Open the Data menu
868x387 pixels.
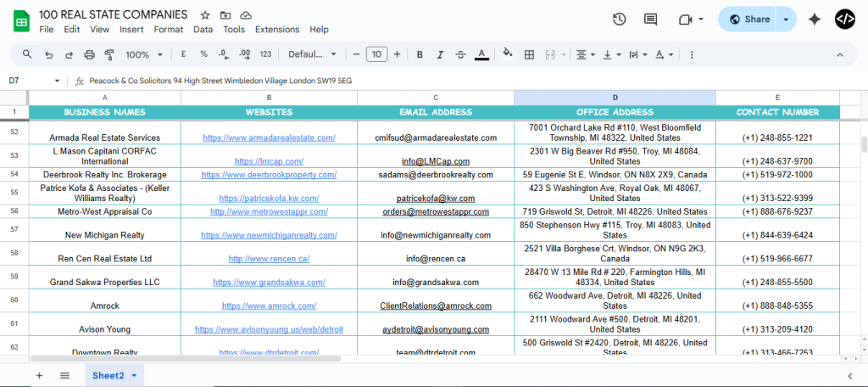(x=203, y=30)
